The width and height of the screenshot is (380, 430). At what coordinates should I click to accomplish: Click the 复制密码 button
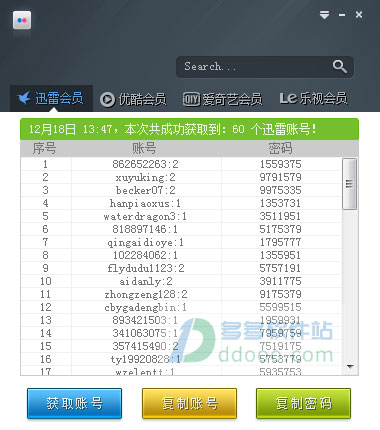pyautogui.click(x=303, y=403)
